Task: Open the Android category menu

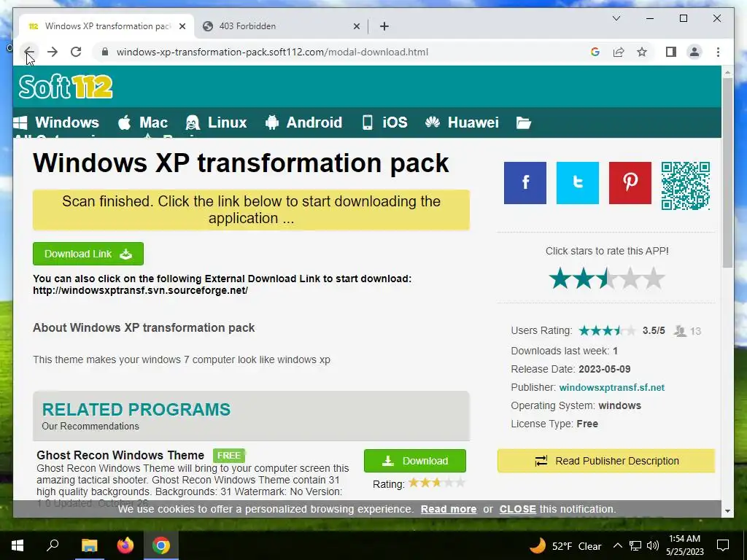Action: click(304, 122)
